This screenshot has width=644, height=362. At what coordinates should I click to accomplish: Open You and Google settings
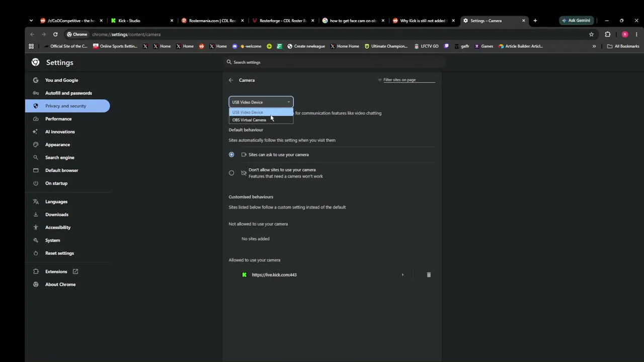[x=61, y=80]
